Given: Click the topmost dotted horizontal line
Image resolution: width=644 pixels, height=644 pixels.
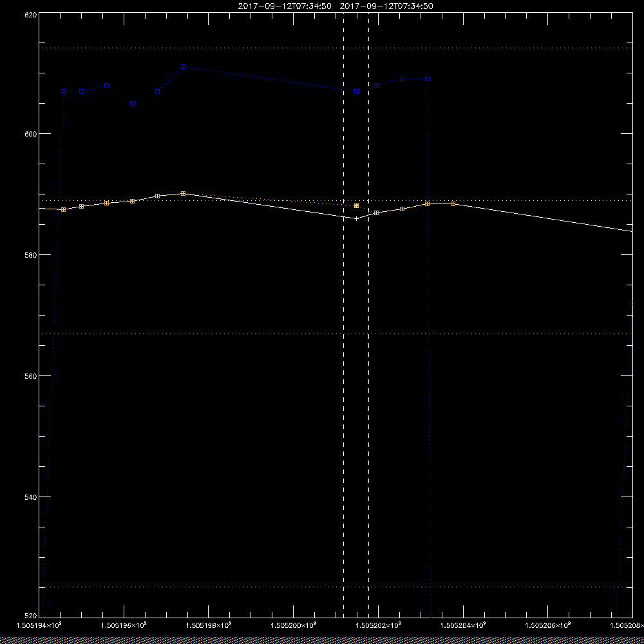Looking at the screenshot, I should point(336,48).
